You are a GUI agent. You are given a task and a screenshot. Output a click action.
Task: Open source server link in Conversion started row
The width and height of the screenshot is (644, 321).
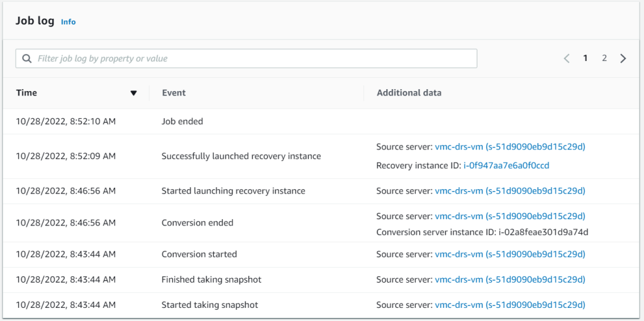[510, 254]
